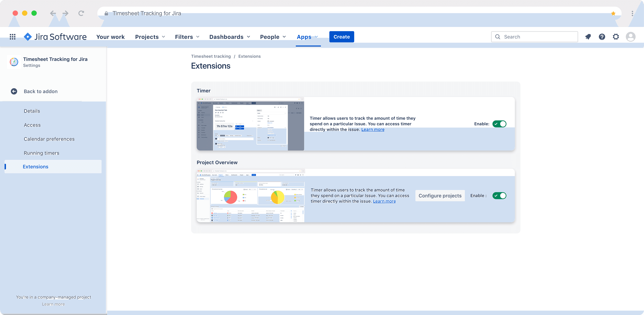Open Details settings page

[32, 111]
